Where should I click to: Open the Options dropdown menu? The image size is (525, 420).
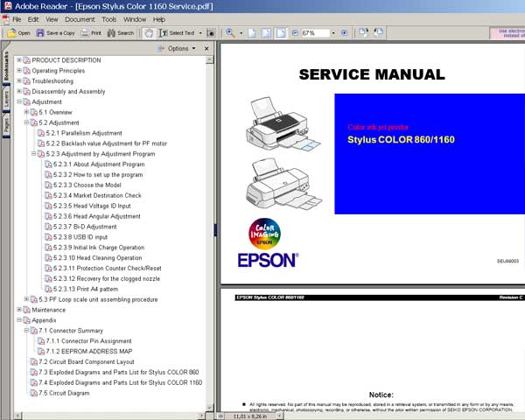tap(181, 49)
